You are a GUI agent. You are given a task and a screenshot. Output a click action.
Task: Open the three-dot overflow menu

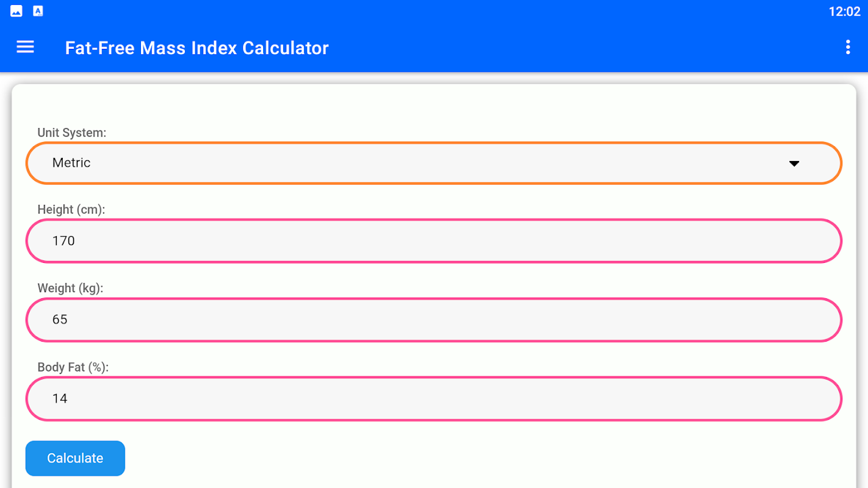(x=847, y=48)
